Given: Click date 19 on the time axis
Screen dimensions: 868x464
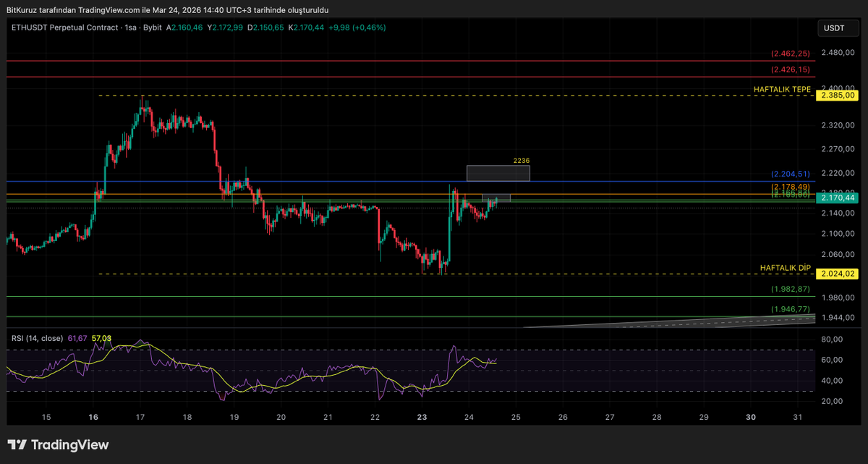Looking at the screenshot, I should coord(234,418).
